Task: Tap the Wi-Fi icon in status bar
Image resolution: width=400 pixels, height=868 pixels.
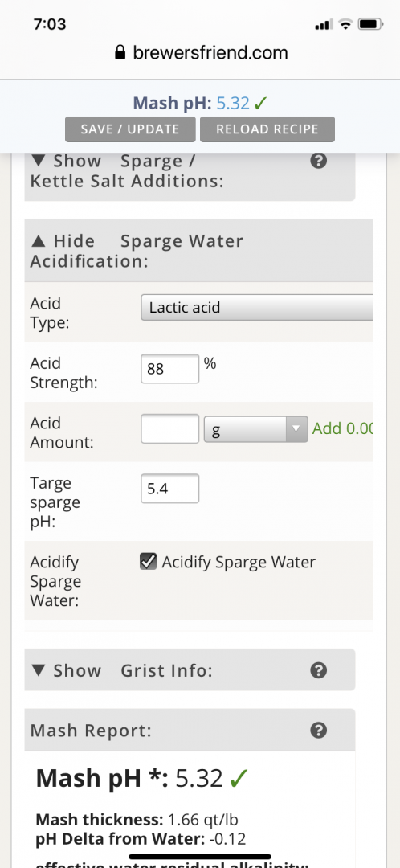Action: click(x=345, y=24)
